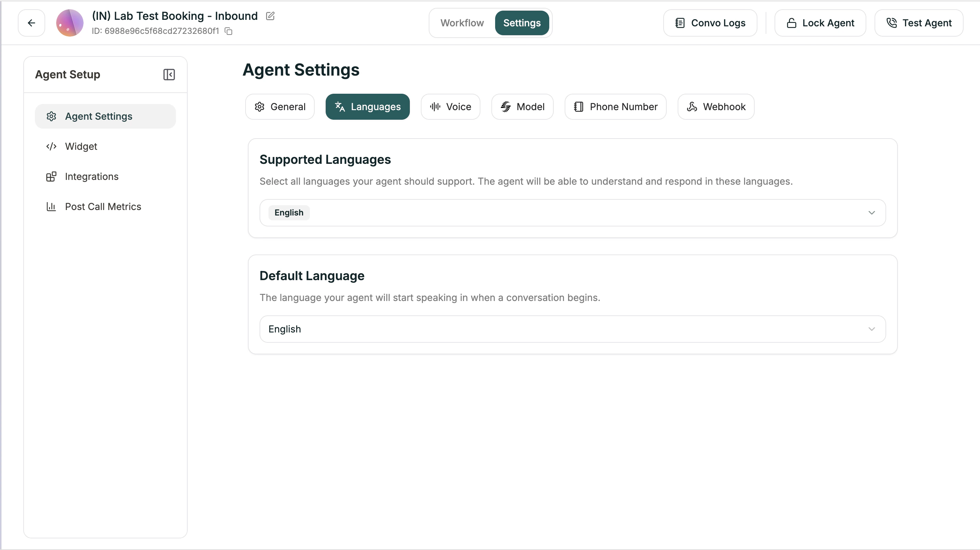The image size is (980, 550).
Task: Open Convo Logs
Action: click(709, 23)
